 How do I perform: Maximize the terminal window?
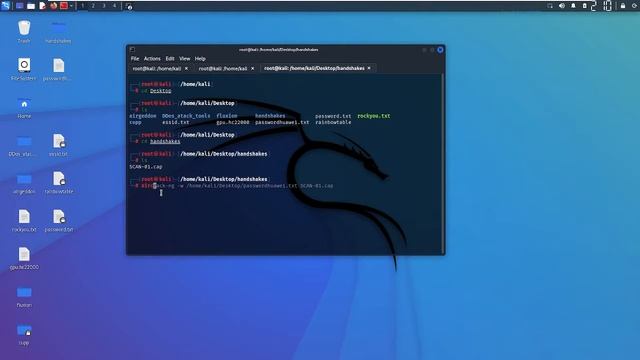pyautogui.click(x=432, y=50)
